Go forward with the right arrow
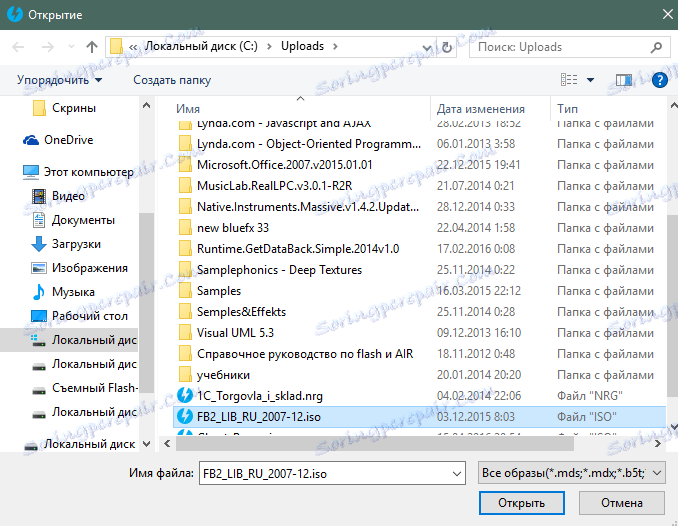The image size is (678, 526). [48, 47]
